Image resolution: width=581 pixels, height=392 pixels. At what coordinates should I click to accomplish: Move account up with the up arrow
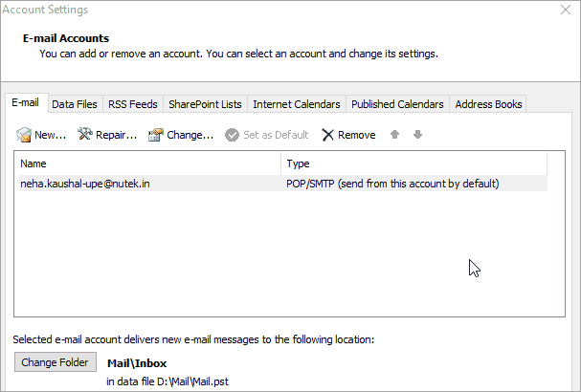394,135
